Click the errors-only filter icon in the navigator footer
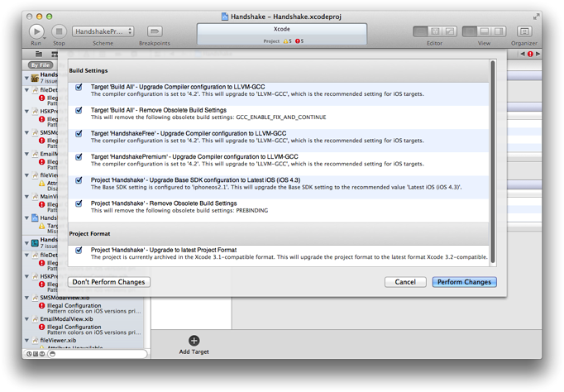The width and height of the screenshot is (564, 392). click(42, 354)
